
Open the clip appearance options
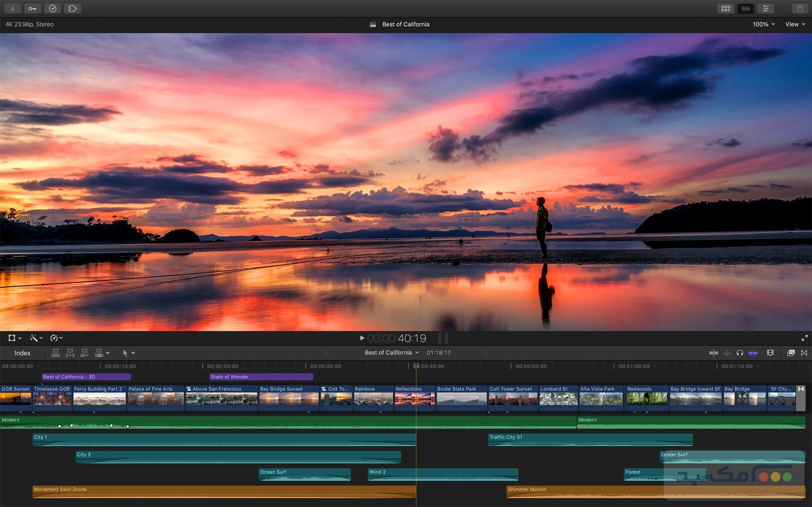pyautogui.click(x=770, y=353)
